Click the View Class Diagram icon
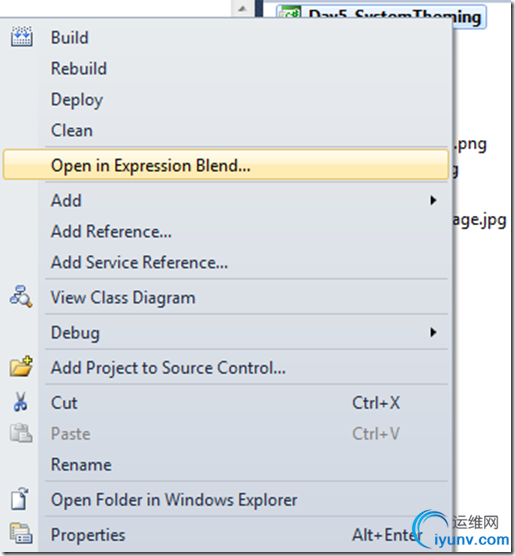The width and height of the screenshot is (515, 556). coord(21,296)
